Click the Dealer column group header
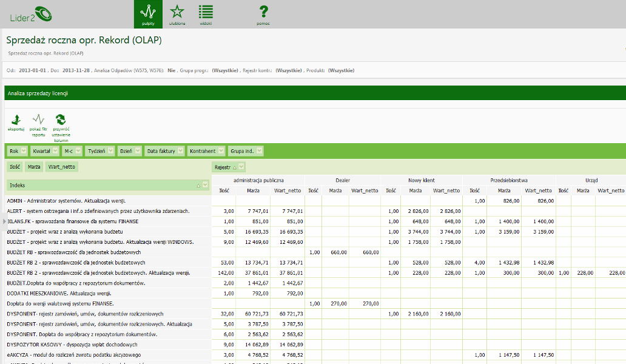 coord(343,180)
